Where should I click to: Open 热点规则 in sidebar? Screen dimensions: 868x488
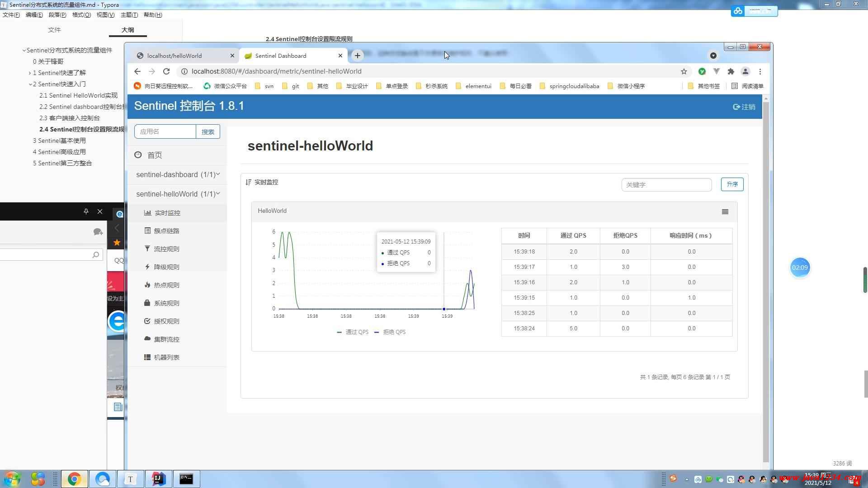coord(177,285)
